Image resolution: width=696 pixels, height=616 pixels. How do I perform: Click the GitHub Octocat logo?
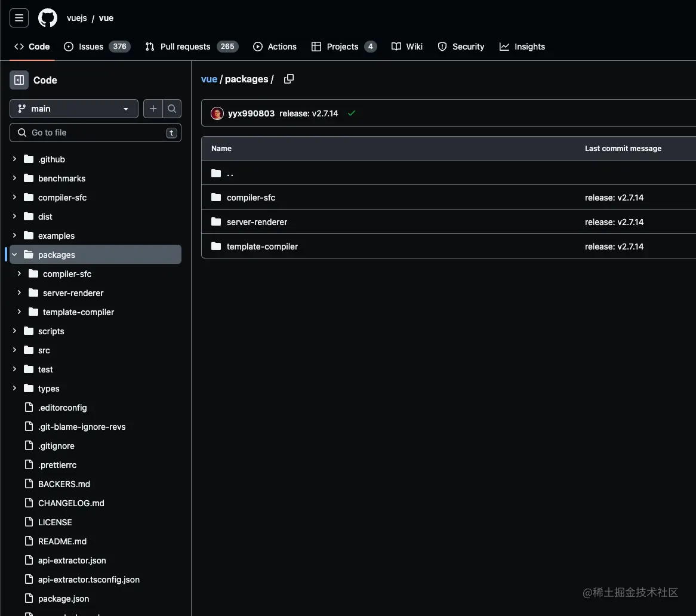48,18
